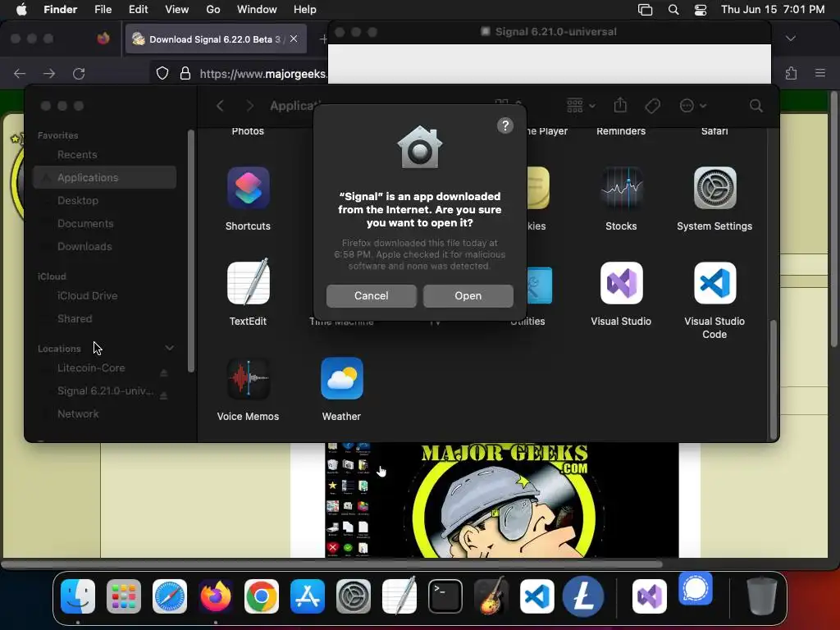This screenshot has width=840, height=630.
Task: Open the Edit menu
Action: pyautogui.click(x=138, y=10)
